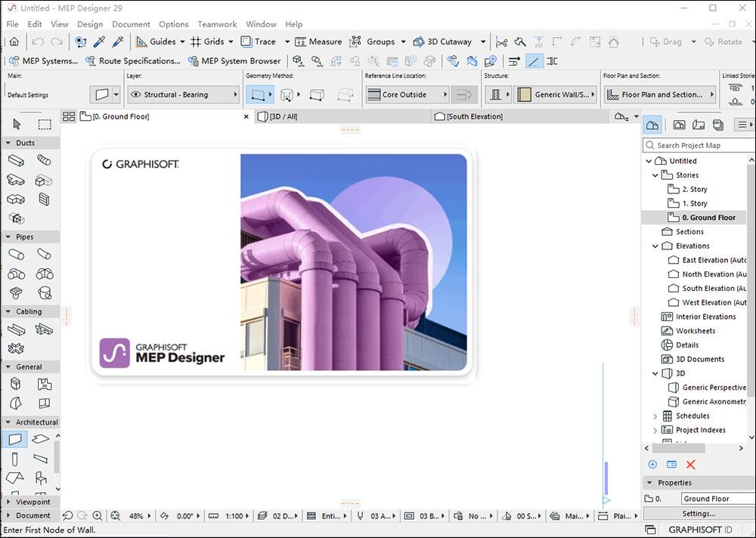This screenshot has height=538, width=756.
Task: Select the syringe inject parameters tool
Action: click(x=118, y=42)
